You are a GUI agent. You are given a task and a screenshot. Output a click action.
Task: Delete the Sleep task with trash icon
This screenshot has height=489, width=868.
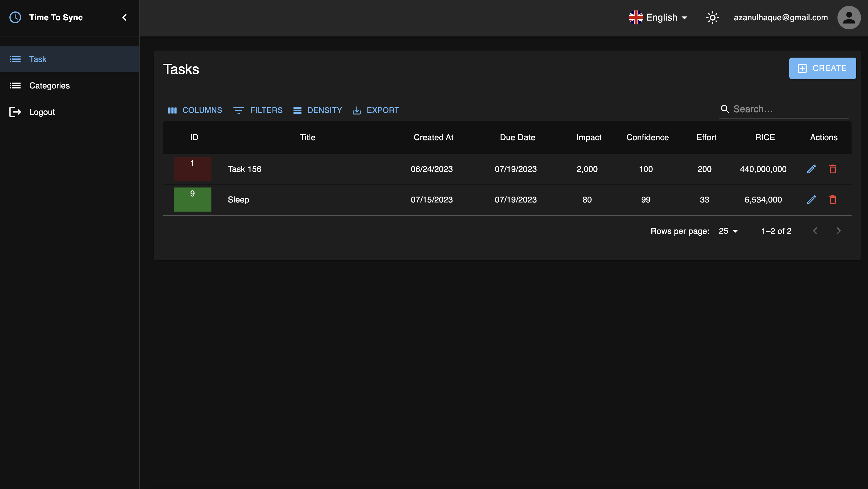833,200
